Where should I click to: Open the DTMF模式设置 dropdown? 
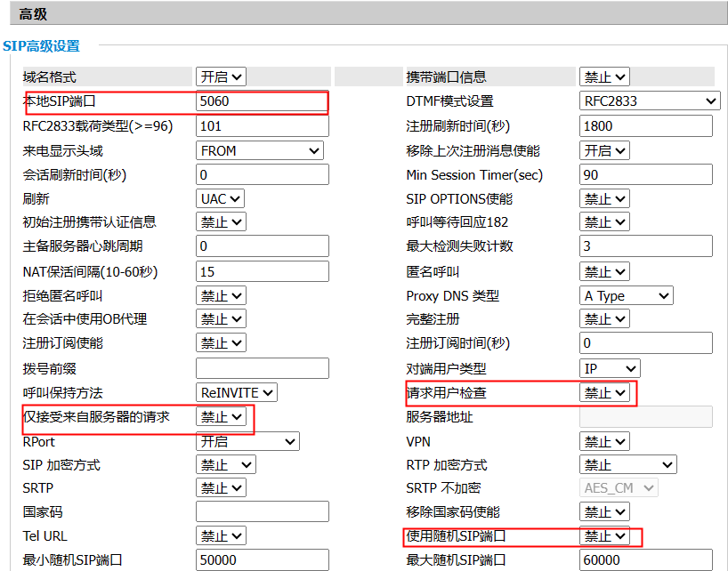[649, 101]
